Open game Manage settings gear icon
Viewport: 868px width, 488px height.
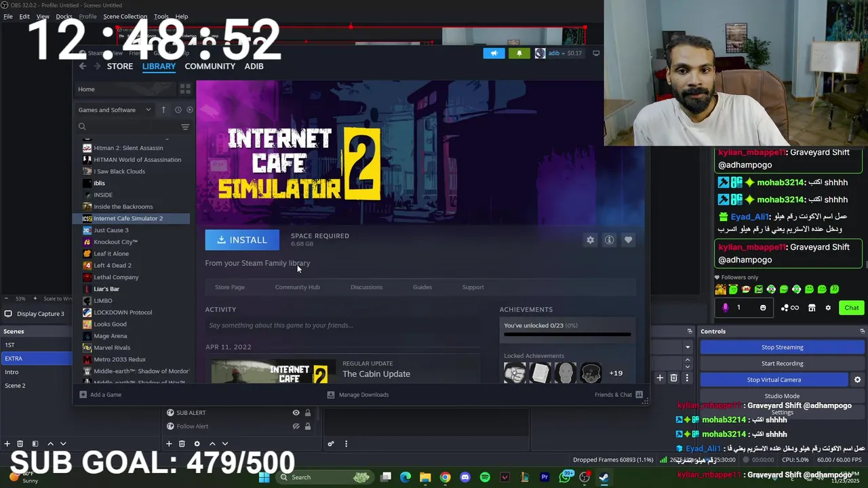[590, 240]
